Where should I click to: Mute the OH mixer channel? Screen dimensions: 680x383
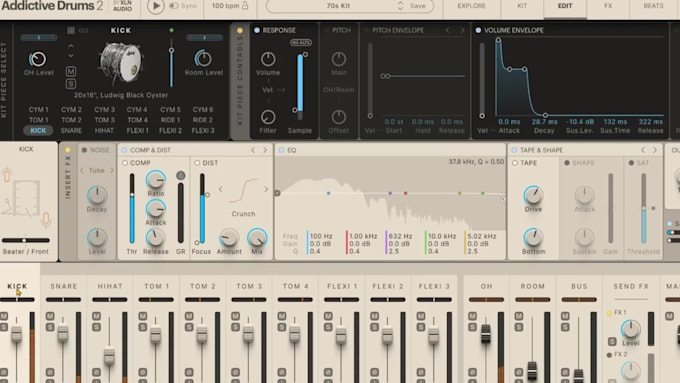coord(473,316)
